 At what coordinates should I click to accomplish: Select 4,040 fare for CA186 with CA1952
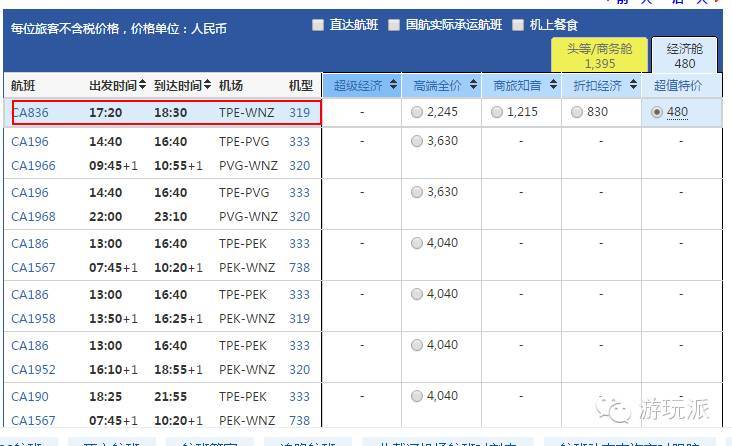point(416,345)
